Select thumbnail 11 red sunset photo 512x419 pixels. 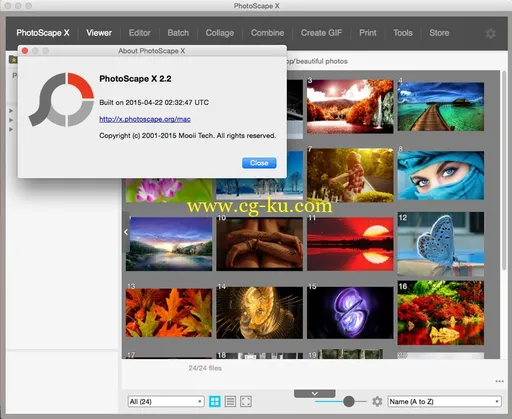(x=350, y=244)
